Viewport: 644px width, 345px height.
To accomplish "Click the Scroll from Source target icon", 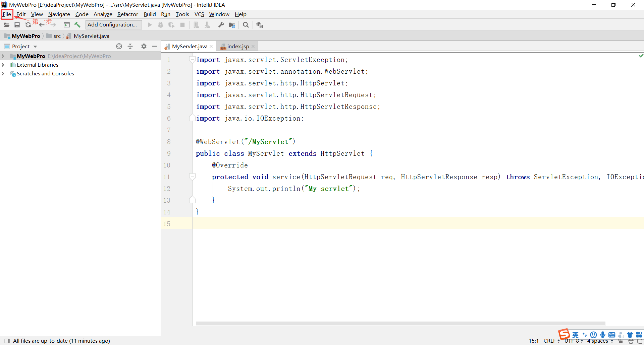I will [x=119, y=46].
